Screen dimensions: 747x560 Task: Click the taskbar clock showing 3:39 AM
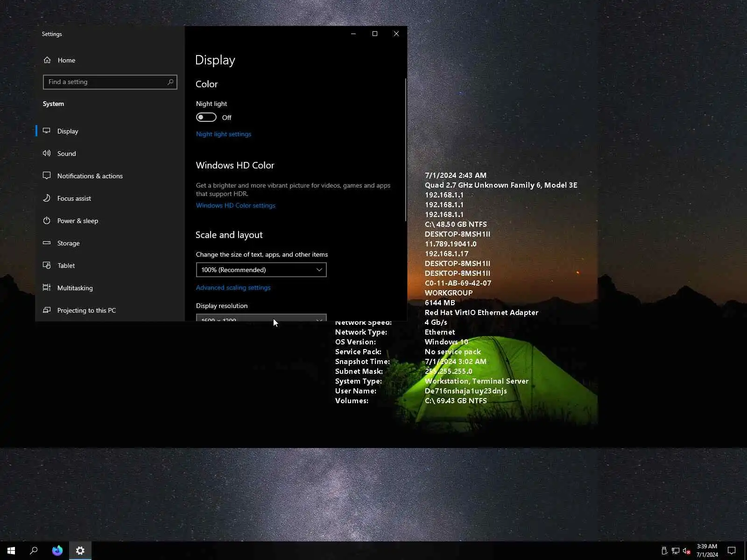tap(707, 551)
